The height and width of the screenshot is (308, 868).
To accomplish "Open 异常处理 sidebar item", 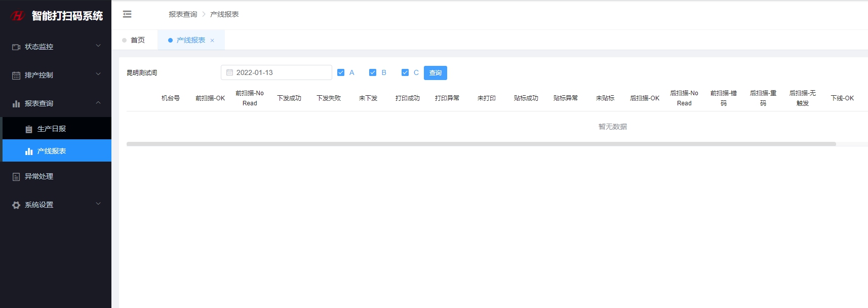I will 56,176.
